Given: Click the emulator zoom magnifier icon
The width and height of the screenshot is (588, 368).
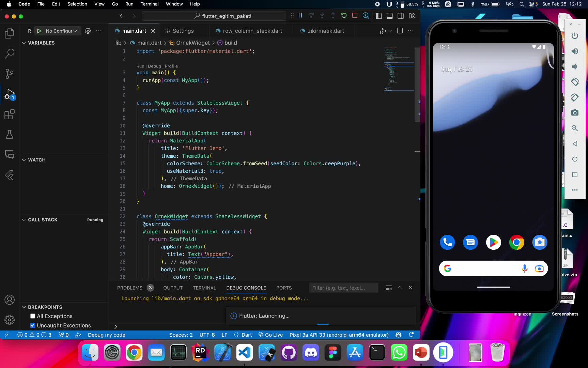Looking at the screenshot, I should [575, 128].
